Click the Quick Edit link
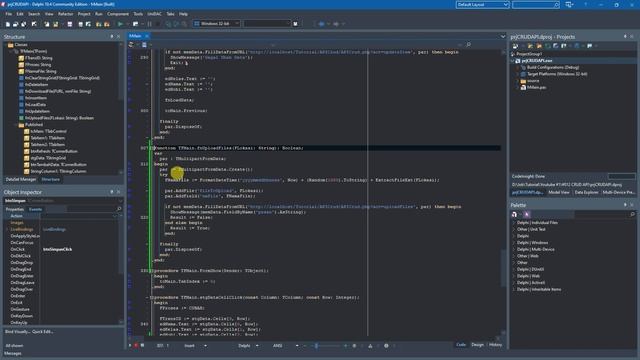Image resolution: width=640 pixels, height=360 pixels. click(42, 332)
